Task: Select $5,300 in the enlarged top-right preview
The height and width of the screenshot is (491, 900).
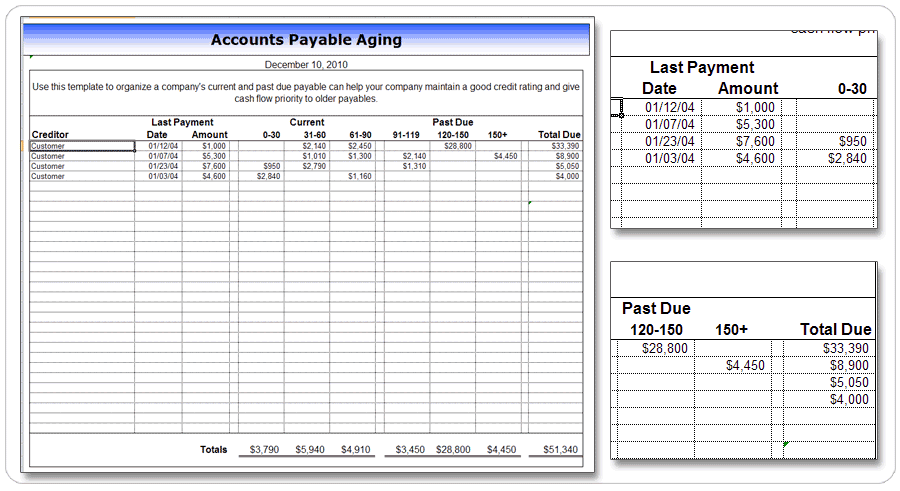Action: coord(755,125)
